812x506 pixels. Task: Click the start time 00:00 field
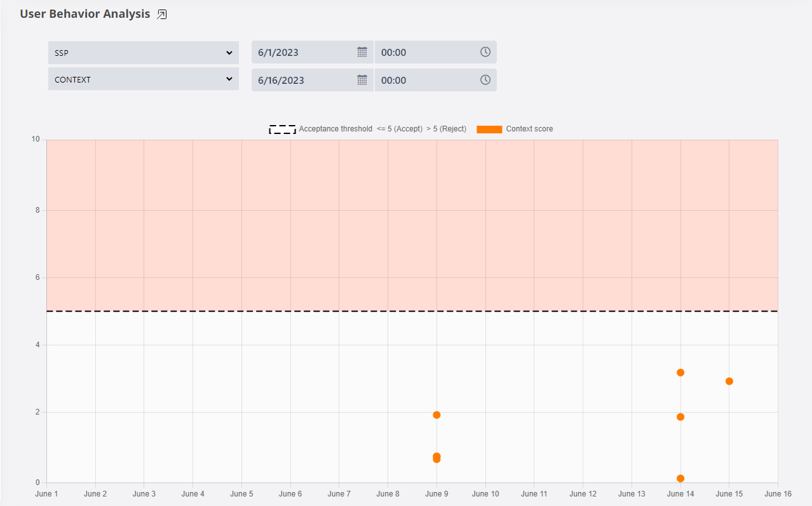tap(426, 52)
